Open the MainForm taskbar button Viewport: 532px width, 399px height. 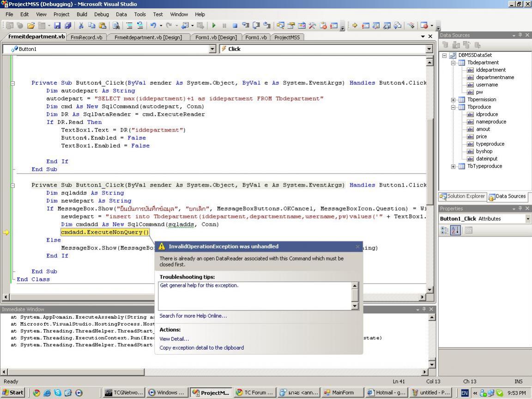point(342,393)
